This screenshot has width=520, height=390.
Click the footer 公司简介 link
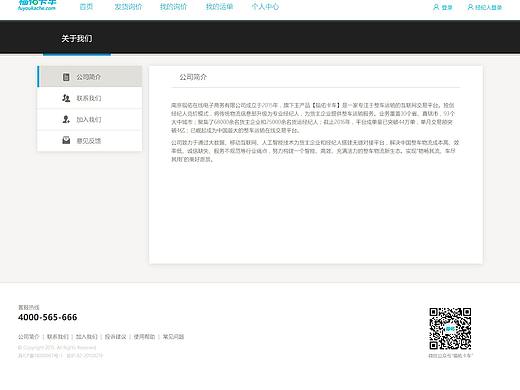(29, 337)
